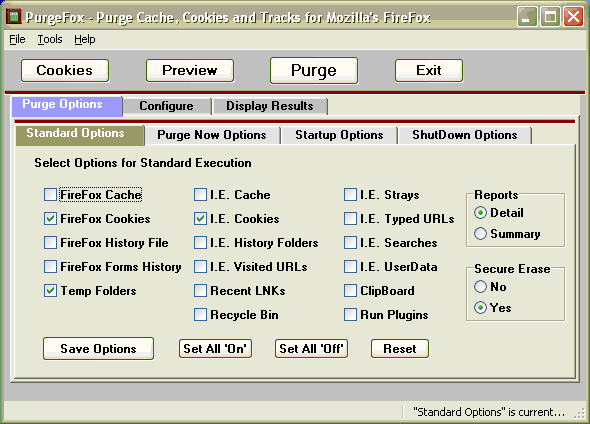Enable I.E. Typed URLs checkbox

(x=351, y=219)
